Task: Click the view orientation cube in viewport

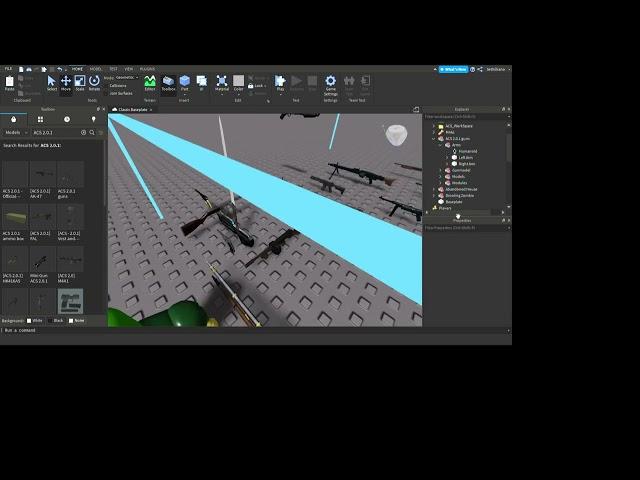Action: [x=396, y=136]
